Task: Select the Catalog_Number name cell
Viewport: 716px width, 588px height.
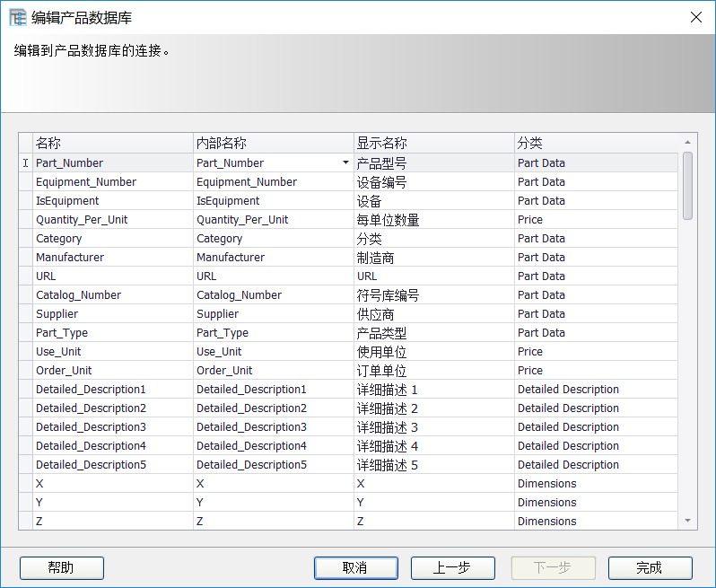Action: tap(113, 295)
